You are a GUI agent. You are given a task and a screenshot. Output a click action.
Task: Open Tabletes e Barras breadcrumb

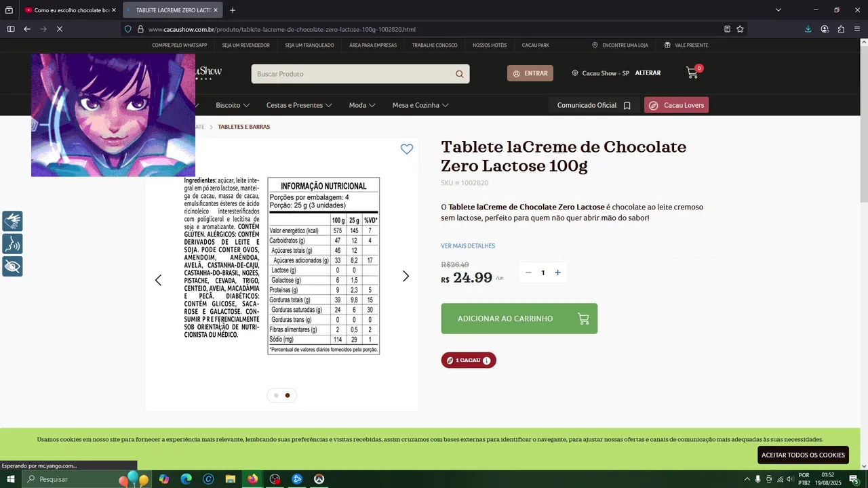244,127
